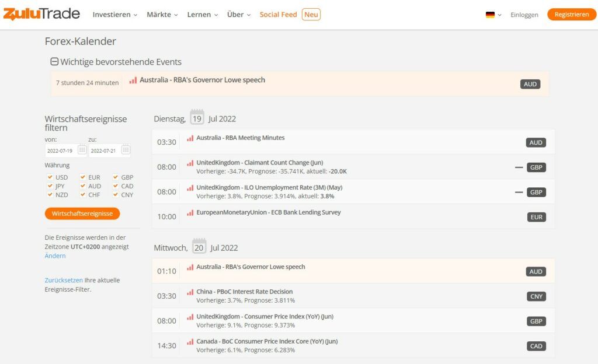Viewport: 598px width, 364px height.
Task: Click CNY badge on PBoC Interest Rate row
Action: [x=537, y=296]
